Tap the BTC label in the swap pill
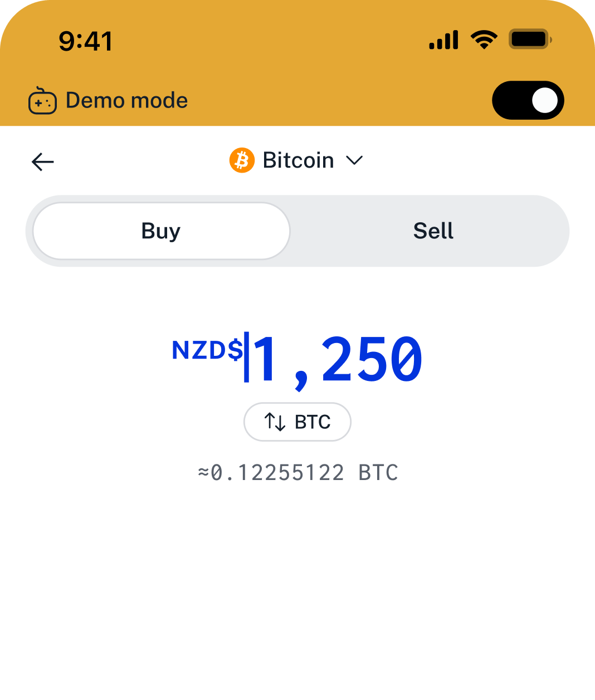 pyautogui.click(x=313, y=422)
